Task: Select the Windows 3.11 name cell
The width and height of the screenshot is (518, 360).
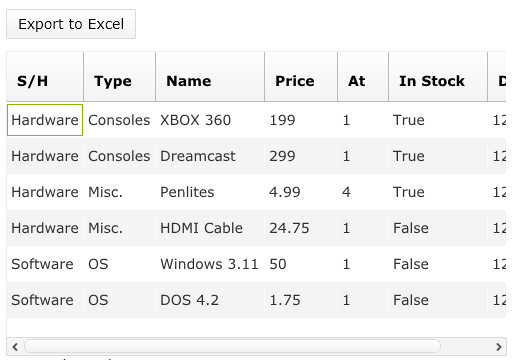Action: point(210,264)
